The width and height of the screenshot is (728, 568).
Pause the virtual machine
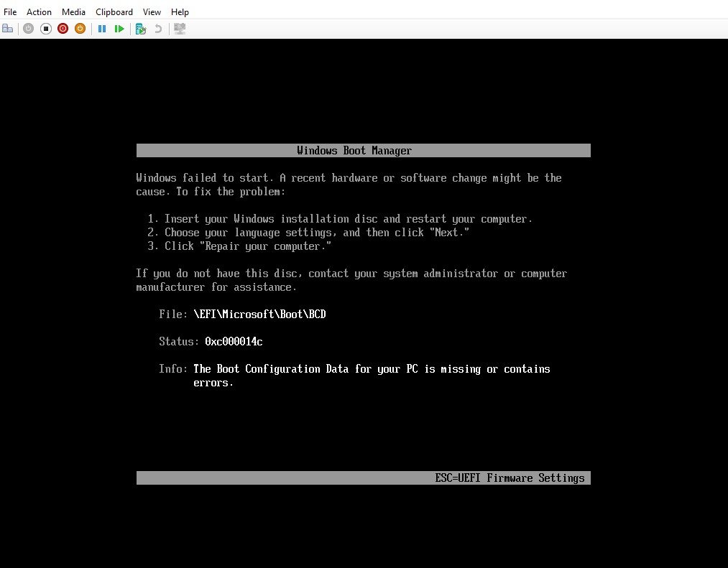pyautogui.click(x=102, y=29)
